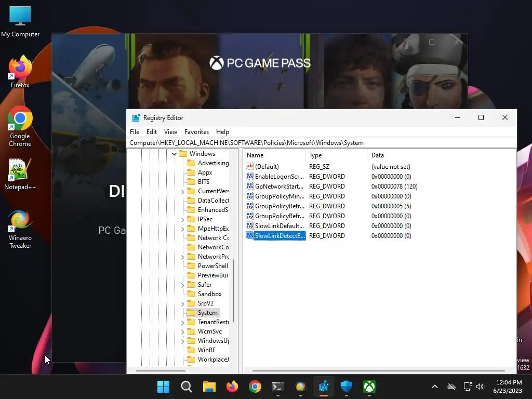Open the View menu in Registry Editor
Screen dimensions: 532x399
[x=170, y=132]
